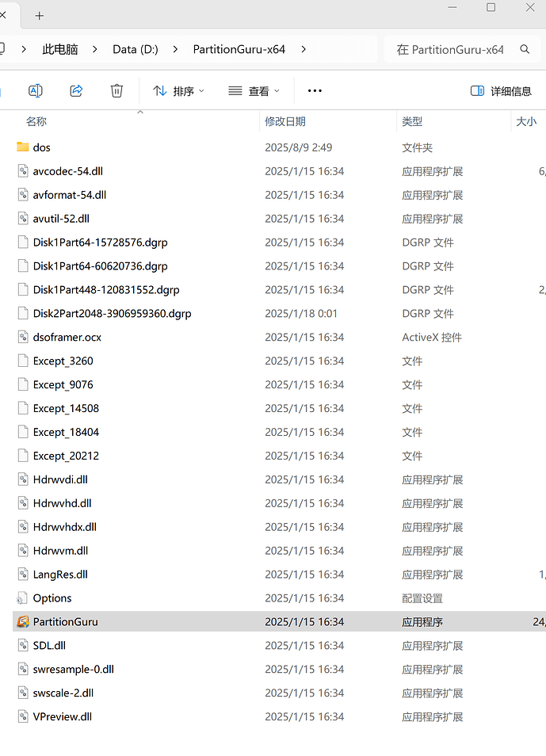The image size is (546, 756).
Task: Expand chevron after 此电脑 breadcrumb
Action: pyautogui.click(x=95, y=49)
